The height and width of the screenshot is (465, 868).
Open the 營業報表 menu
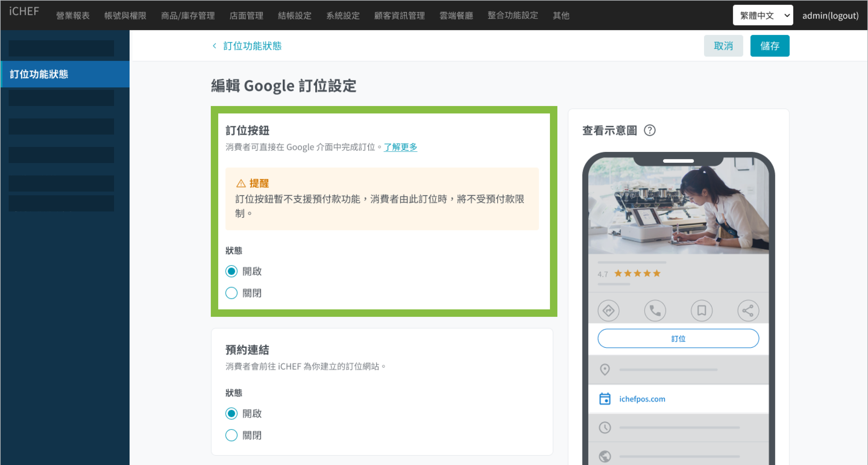73,15
